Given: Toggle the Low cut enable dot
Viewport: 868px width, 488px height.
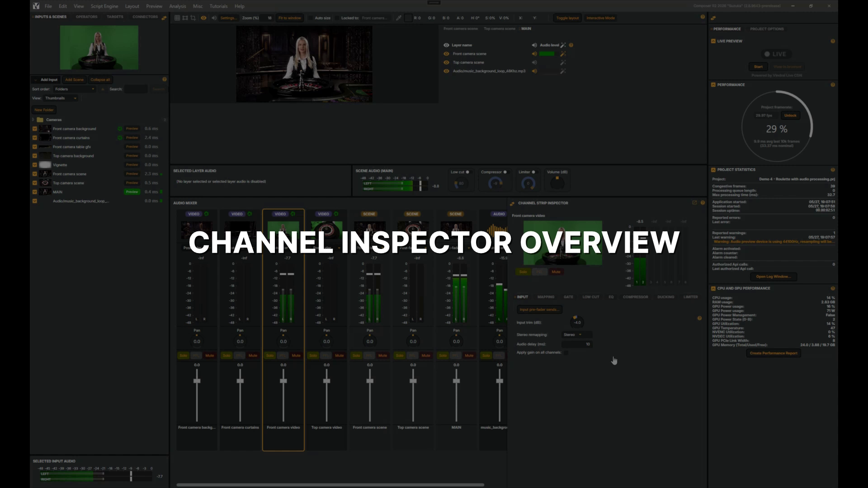Looking at the screenshot, I should pos(467,172).
